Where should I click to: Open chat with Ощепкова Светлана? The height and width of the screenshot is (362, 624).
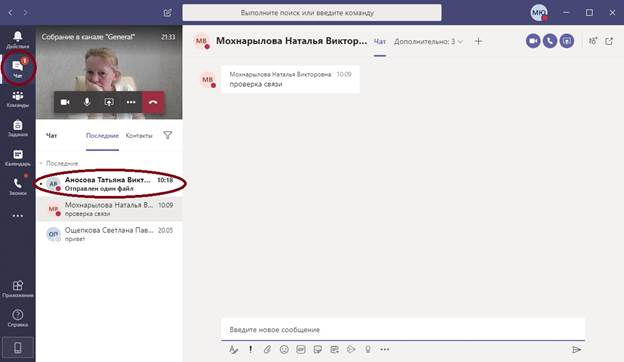[x=109, y=234]
